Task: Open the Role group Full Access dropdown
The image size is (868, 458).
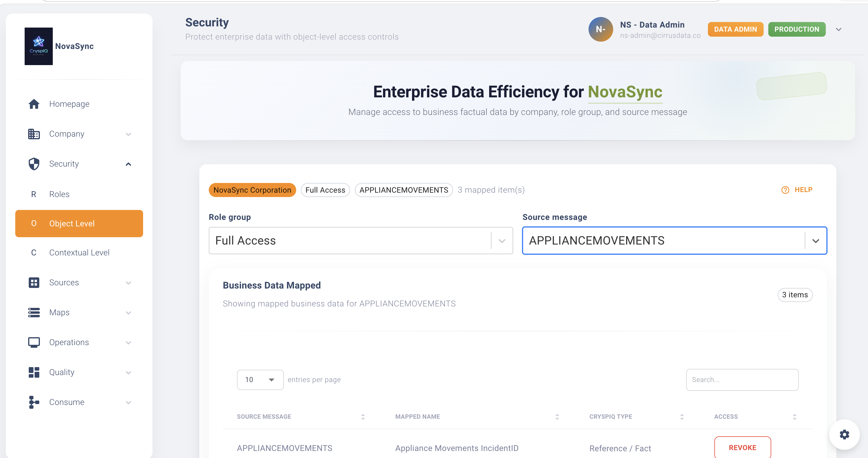Action: [361, 241]
